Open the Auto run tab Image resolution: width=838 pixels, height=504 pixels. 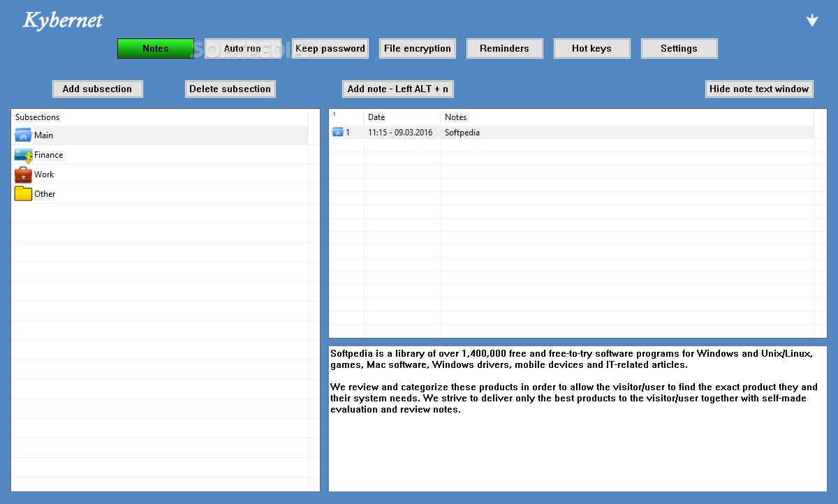point(242,49)
